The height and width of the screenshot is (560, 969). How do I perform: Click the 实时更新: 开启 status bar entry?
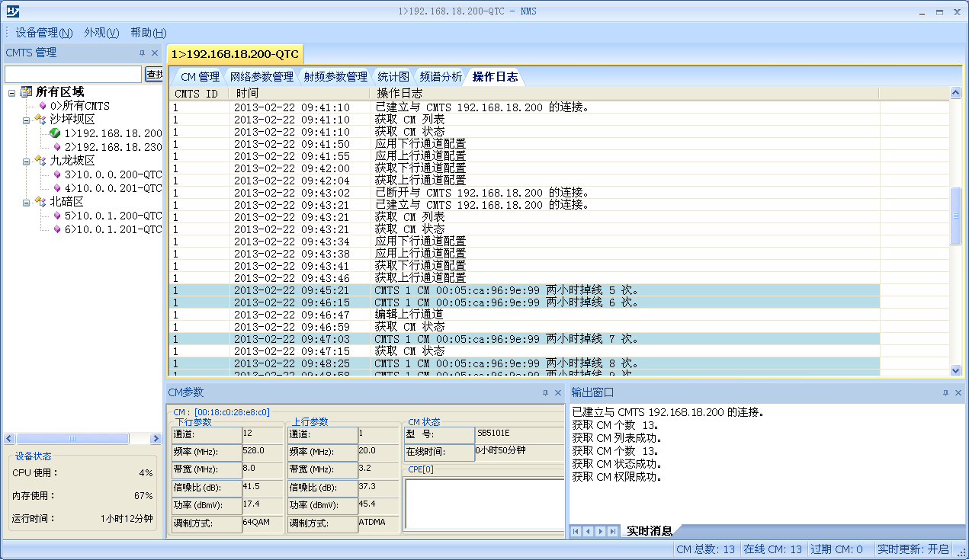click(x=913, y=549)
